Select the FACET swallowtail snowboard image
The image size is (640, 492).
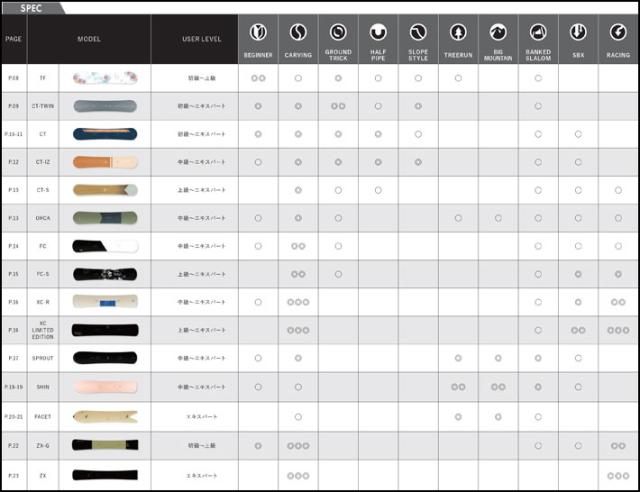pos(105,416)
